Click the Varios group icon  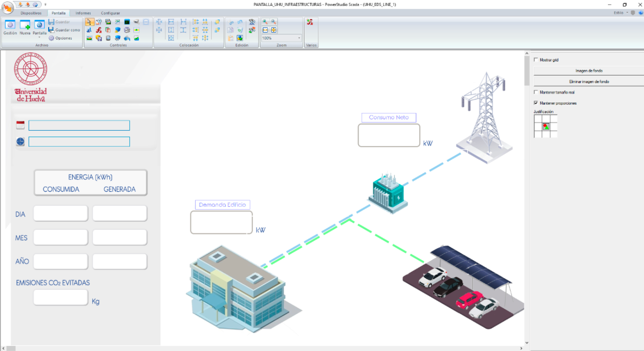(310, 22)
